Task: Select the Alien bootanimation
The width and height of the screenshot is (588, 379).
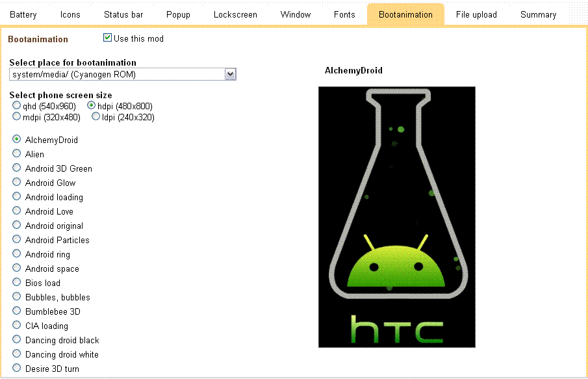Action: pyautogui.click(x=16, y=153)
